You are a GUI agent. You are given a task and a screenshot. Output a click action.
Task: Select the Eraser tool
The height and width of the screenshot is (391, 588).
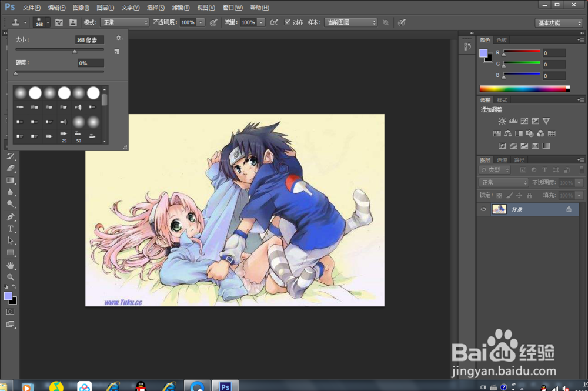tap(11, 168)
